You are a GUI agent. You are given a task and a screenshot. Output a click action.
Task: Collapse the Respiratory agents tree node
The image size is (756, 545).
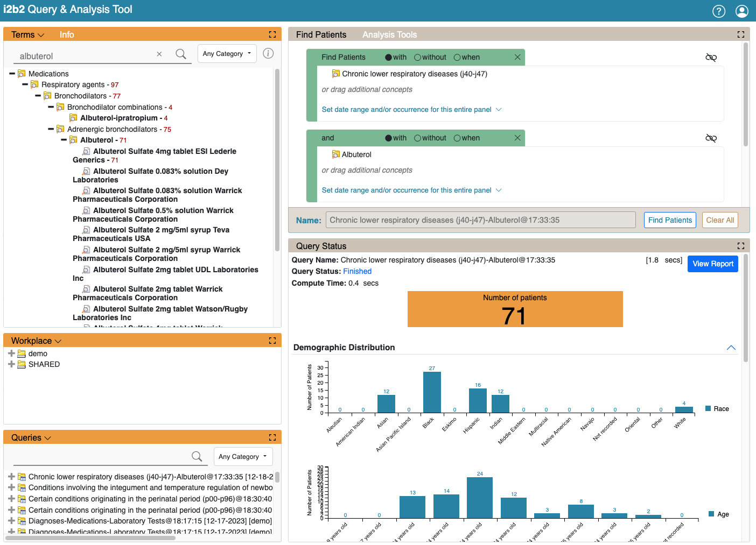[25, 84]
